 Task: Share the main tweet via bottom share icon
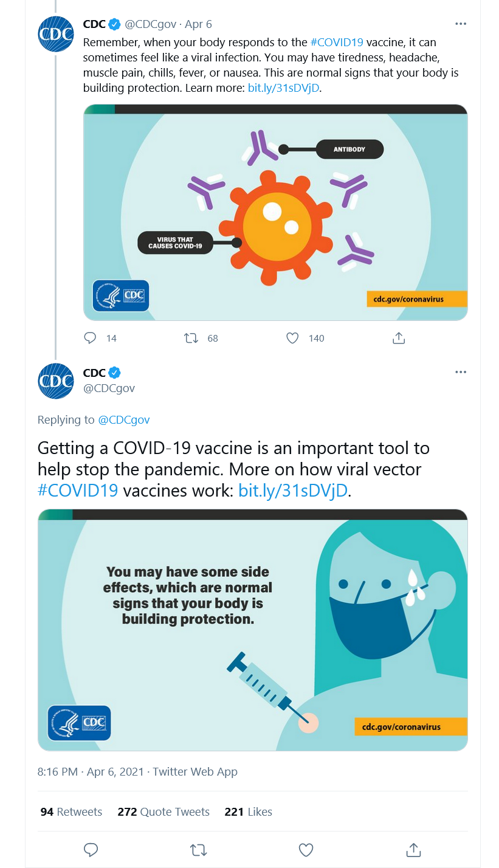click(x=413, y=849)
